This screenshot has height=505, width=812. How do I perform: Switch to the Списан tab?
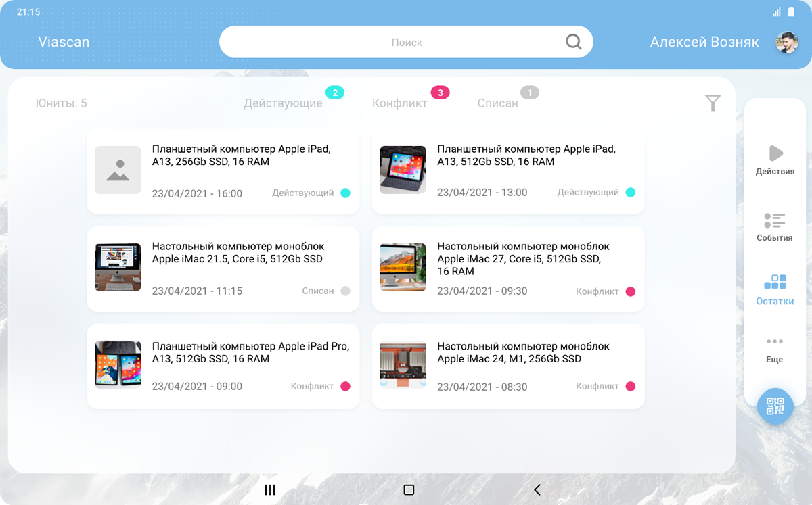point(497,103)
